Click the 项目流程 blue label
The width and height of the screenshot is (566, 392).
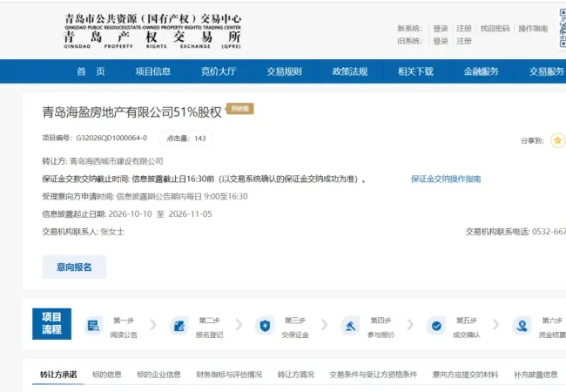point(51,324)
